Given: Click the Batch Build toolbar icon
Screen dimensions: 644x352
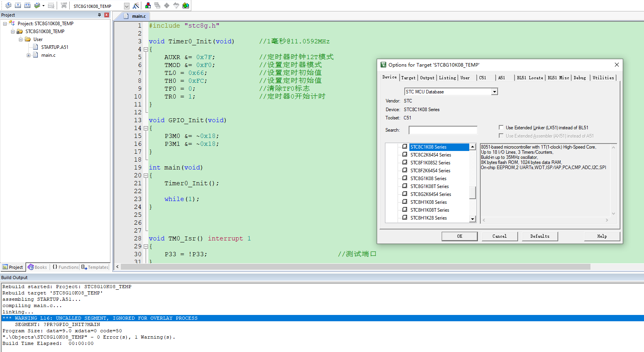Looking at the screenshot, I should click(x=37, y=6).
